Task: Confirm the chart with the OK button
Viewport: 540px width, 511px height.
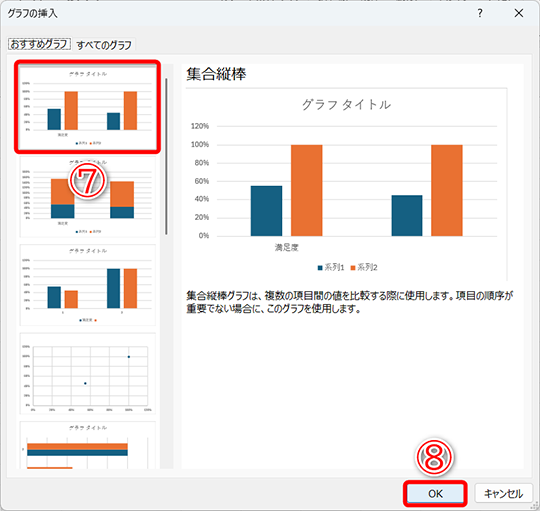Action: click(435, 493)
